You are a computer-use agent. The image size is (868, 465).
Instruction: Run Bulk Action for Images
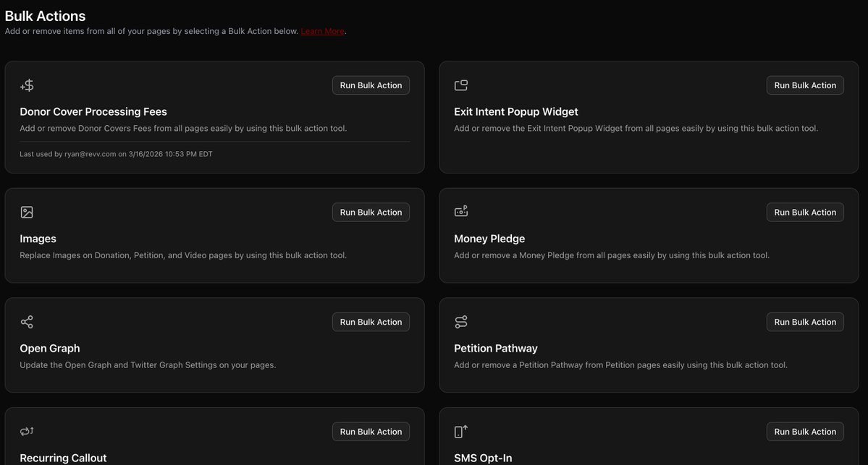pyautogui.click(x=371, y=213)
